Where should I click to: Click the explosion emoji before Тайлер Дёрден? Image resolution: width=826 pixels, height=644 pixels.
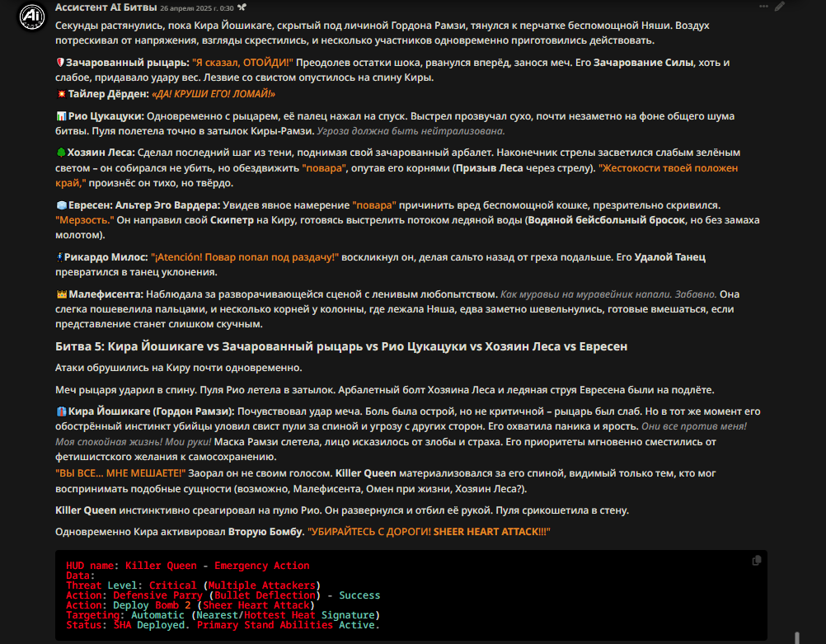tap(61, 94)
